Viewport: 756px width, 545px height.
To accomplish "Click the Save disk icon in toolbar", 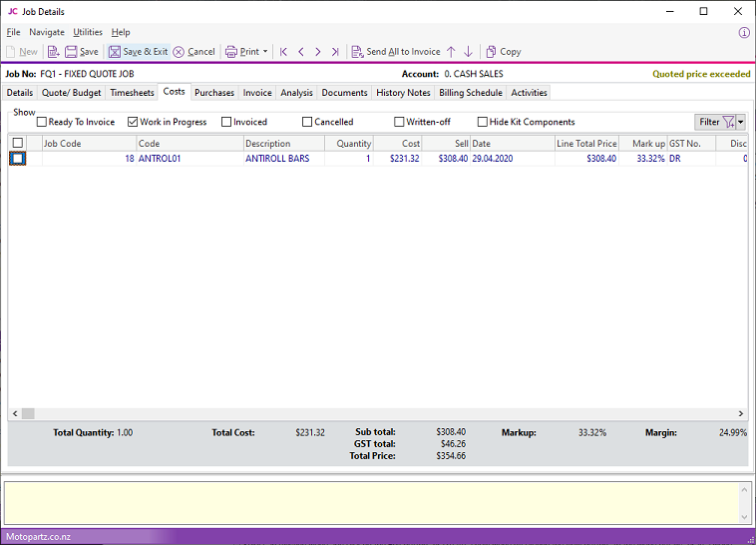I will coord(71,51).
